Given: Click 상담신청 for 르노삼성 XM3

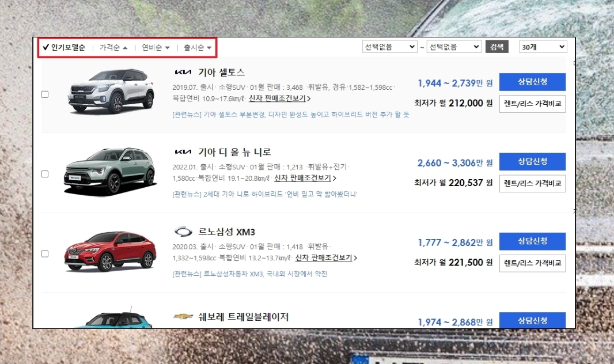Looking at the screenshot, I should (x=533, y=241).
